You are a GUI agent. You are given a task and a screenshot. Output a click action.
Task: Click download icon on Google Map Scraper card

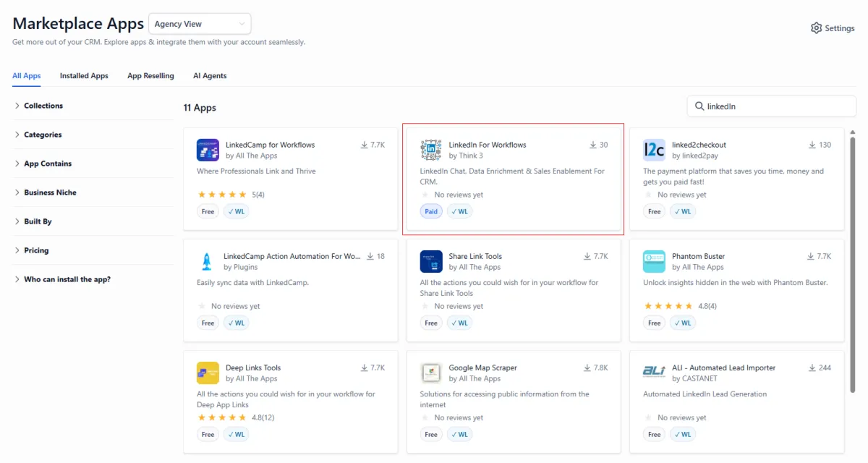587,368
